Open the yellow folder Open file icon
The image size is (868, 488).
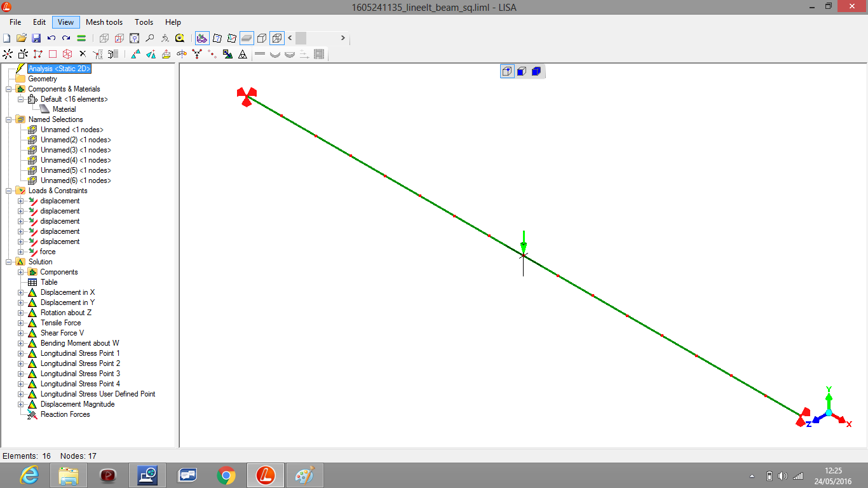point(22,38)
